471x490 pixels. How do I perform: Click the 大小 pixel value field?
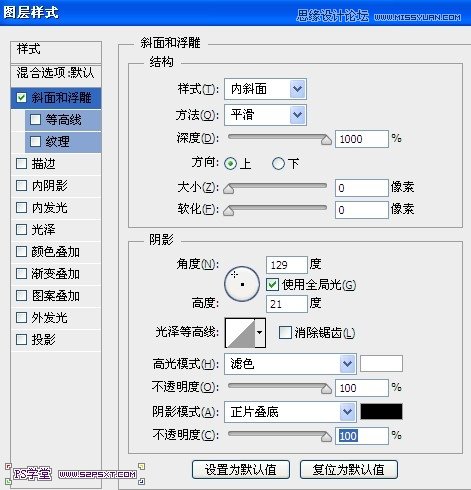[x=362, y=188]
